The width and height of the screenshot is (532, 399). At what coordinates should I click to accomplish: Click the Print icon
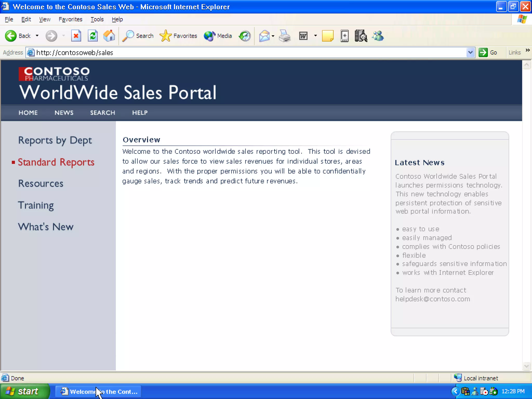pyautogui.click(x=285, y=36)
